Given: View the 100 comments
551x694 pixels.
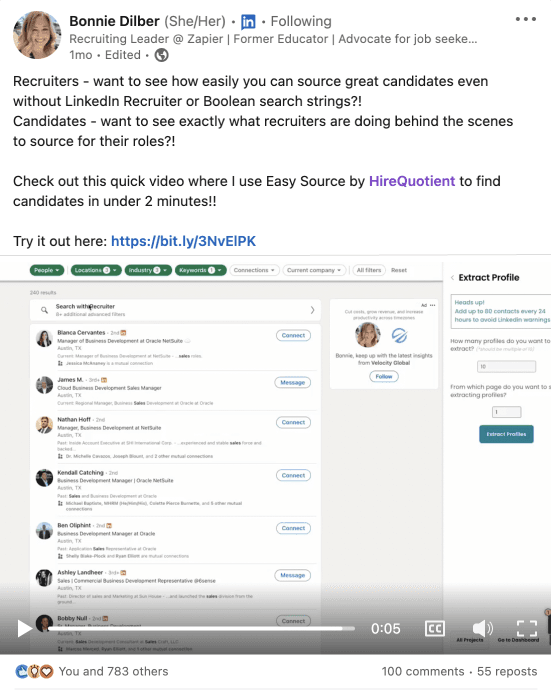Looking at the screenshot, I should (x=423, y=671).
